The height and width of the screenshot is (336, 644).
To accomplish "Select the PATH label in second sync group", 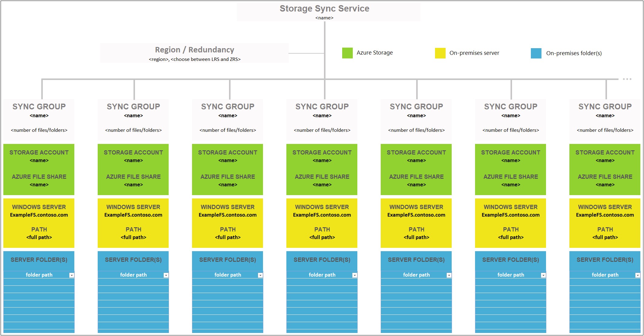I will coord(133,229).
